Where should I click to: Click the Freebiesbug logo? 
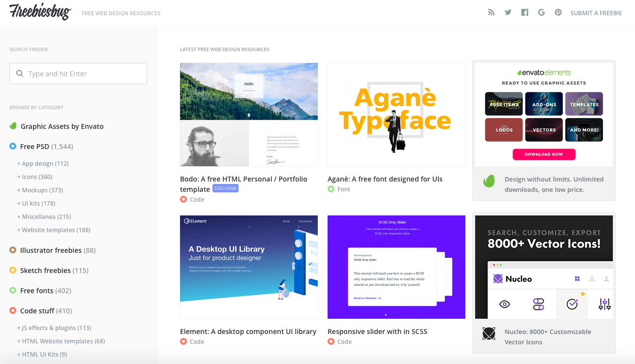[40, 12]
